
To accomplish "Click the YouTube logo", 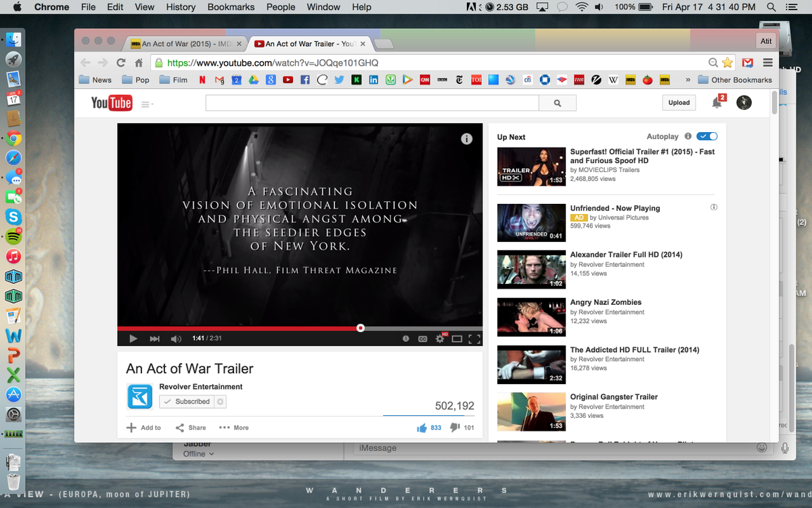I will [112, 103].
